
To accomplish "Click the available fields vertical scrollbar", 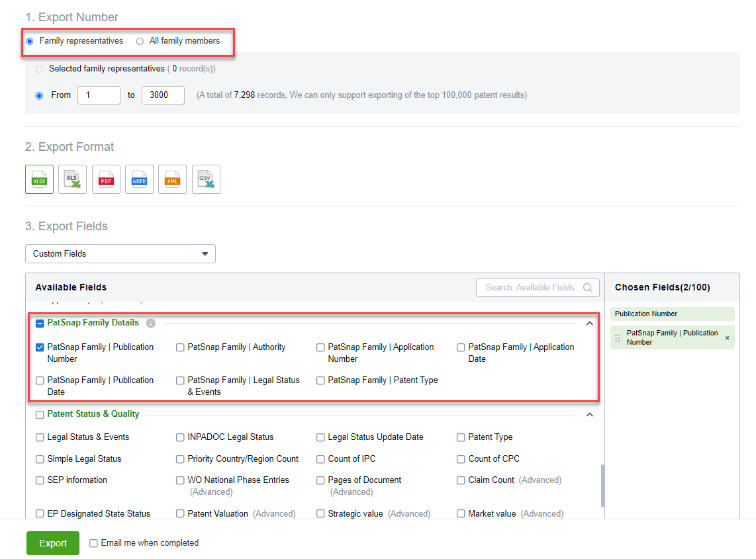I will coord(601,485).
